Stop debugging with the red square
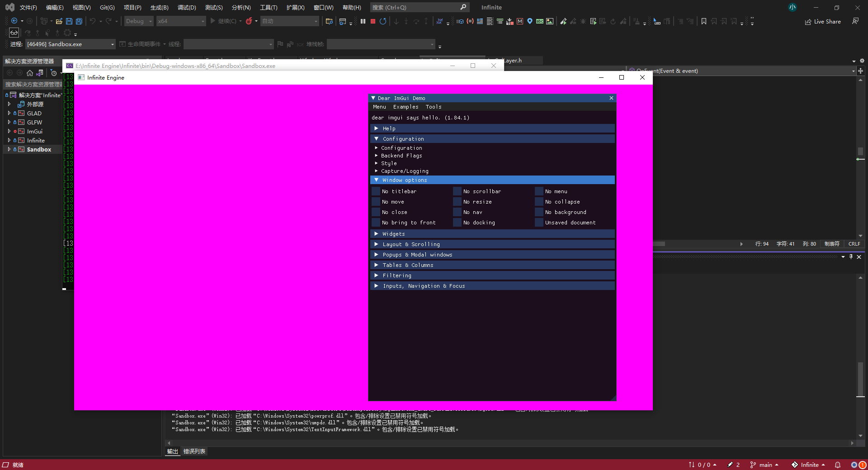 pos(373,21)
